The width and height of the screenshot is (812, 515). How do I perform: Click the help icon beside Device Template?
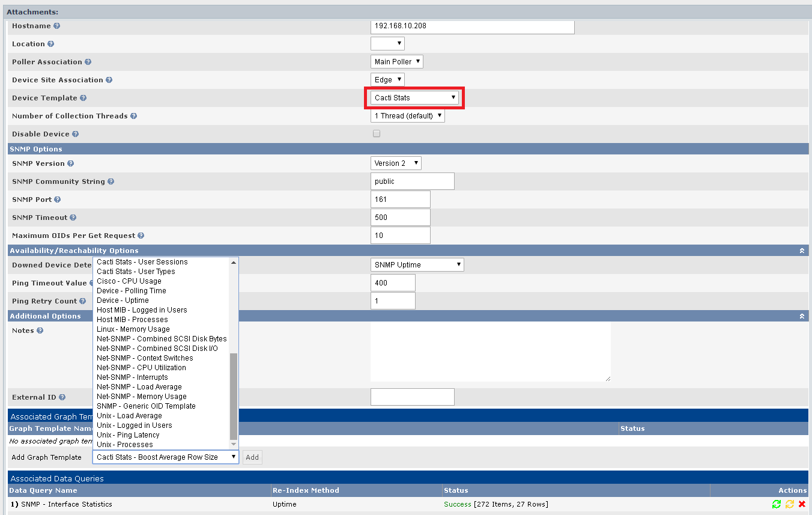coord(83,98)
